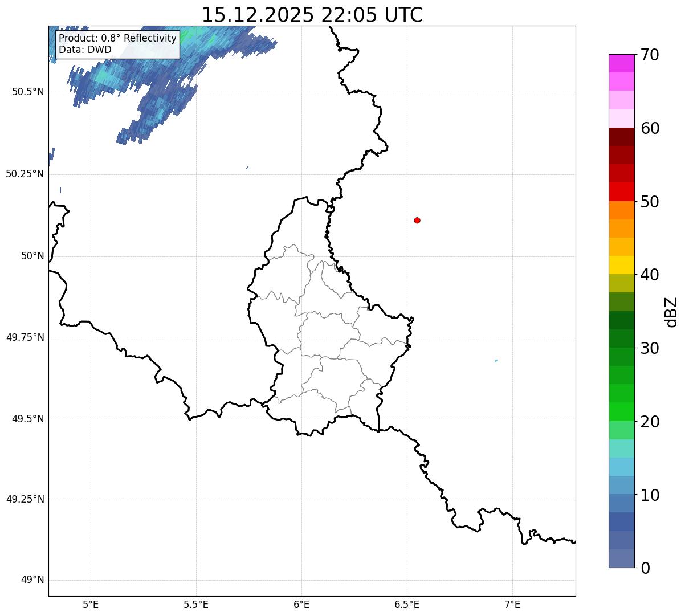Click the orange swatch just below 50 on the colorbar
Image resolution: width=685 pixels, height=616 pixels.
[621, 210]
